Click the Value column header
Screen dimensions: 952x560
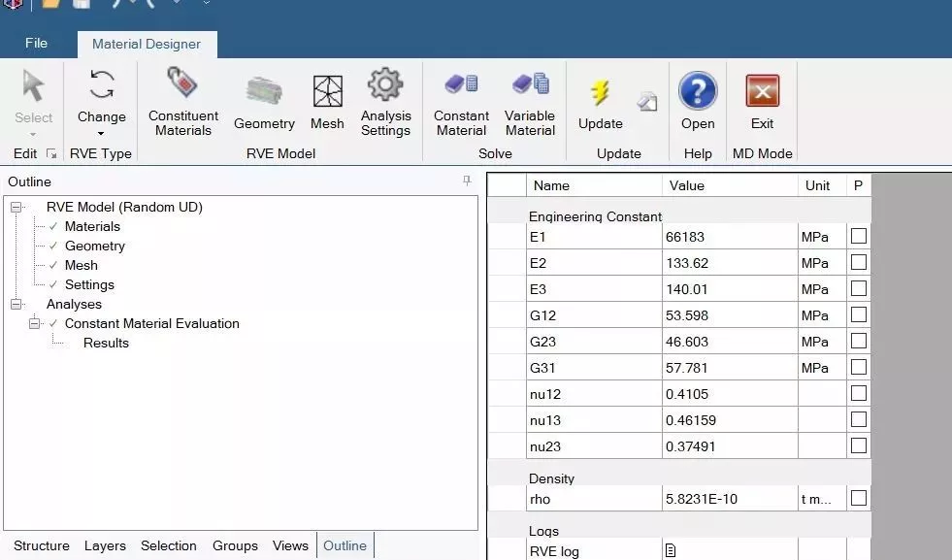pyautogui.click(x=730, y=185)
